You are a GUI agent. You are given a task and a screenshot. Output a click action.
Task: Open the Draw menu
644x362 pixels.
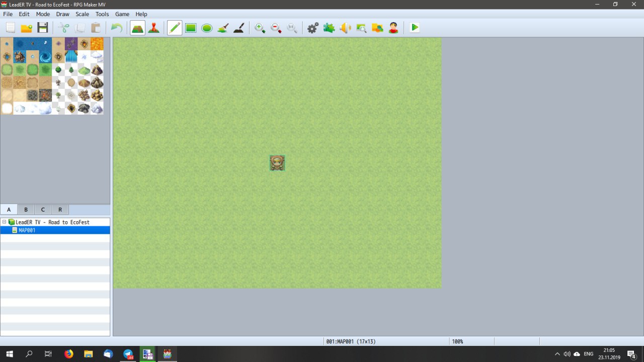click(x=63, y=14)
